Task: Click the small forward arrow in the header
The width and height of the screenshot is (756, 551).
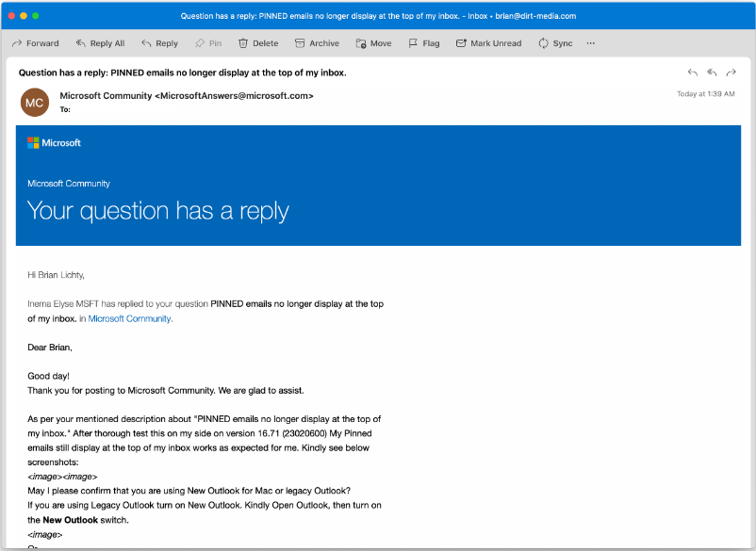Action: [731, 73]
